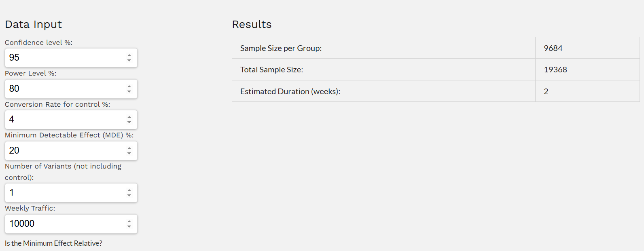This screenshot has height=251, width=644.
Task: Click the Confidence level up arrow
Action: [x=129, y=55]
